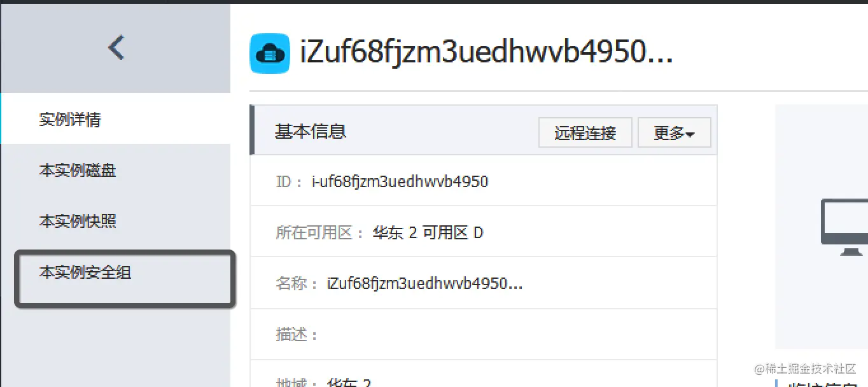Expand the 更多 dropdown menu
Image resolution: width=868 pixels, height=387 pixels.
point(674,133)
